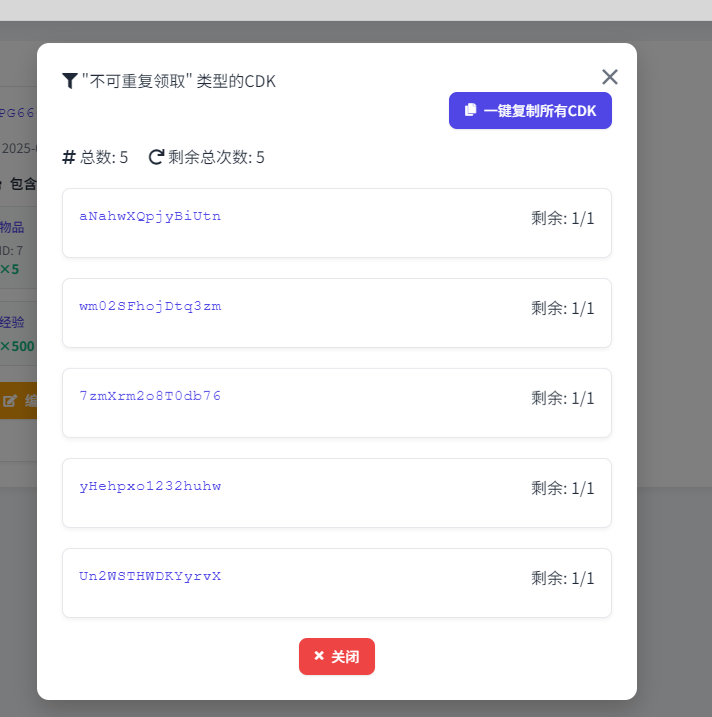Select CDK code wm02SFhojDtq3zm
Image resolution: width=712 pixels, height=717 pixels.
pos(150,306)
